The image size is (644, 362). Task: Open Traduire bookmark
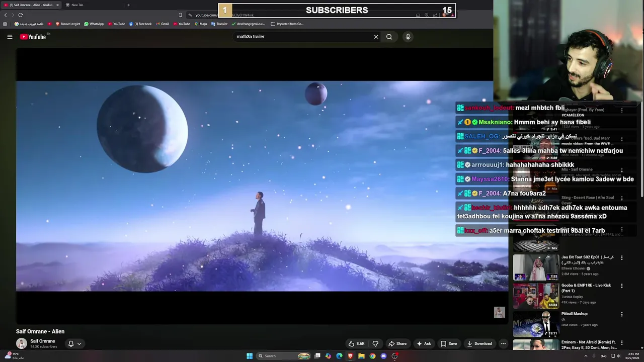point(219,24)
